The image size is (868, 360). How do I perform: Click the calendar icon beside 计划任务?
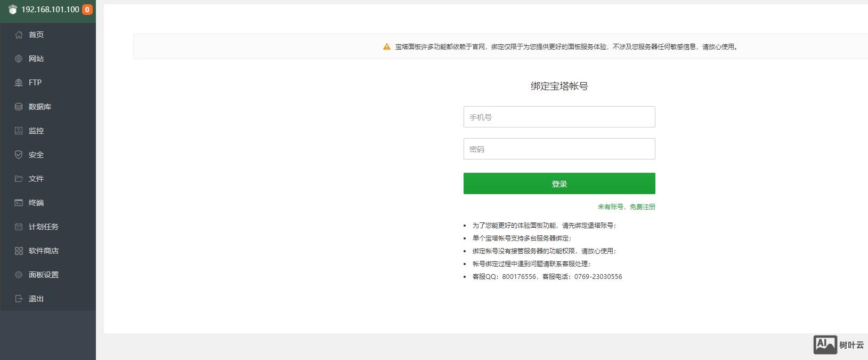19,227
